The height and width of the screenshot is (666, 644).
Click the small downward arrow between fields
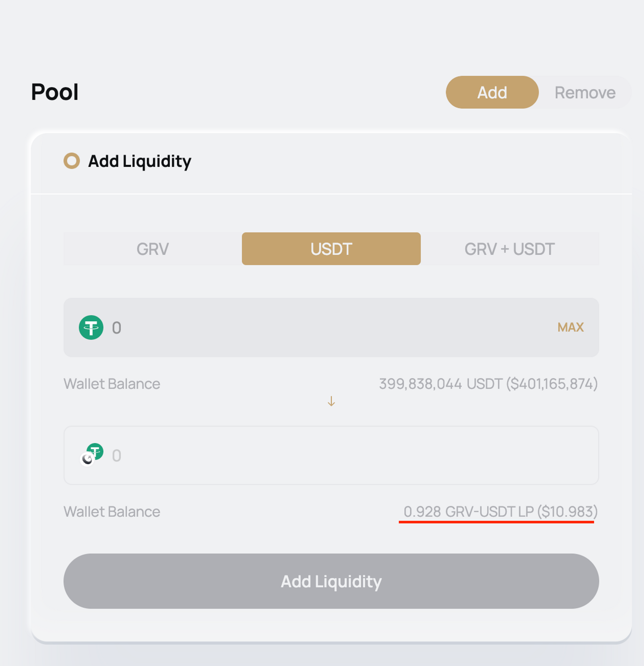point(331,401)
